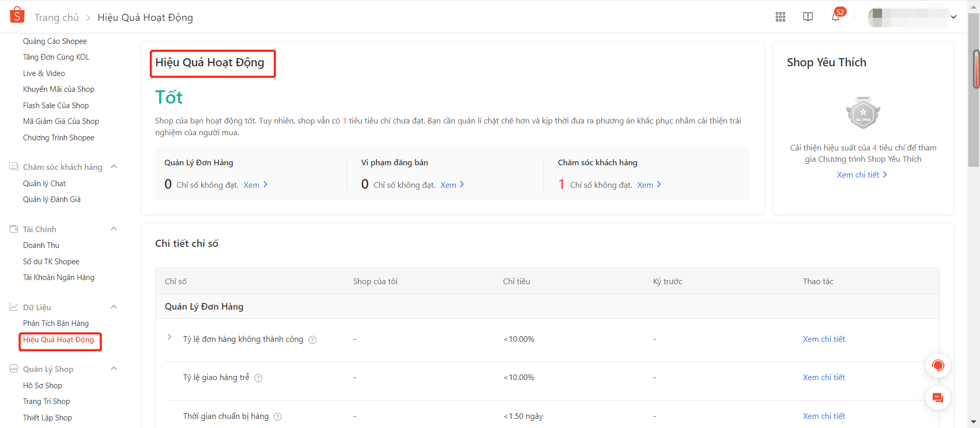Screen dimensions: 980x428
Task: Click help icon beside Thời gian chuẩn bị hàng
Action: point(278,417)
